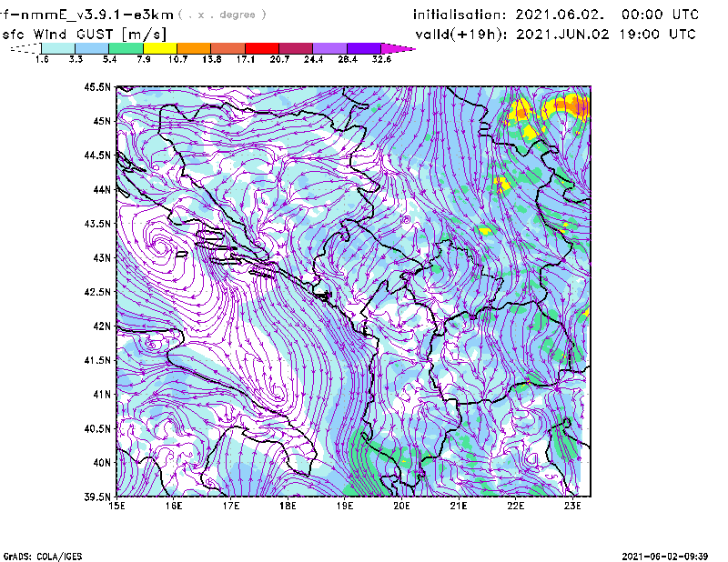This screenshot has width=728, height=562.
Task: Click the "45N" latitude label
Action: (x=102, y=121)
